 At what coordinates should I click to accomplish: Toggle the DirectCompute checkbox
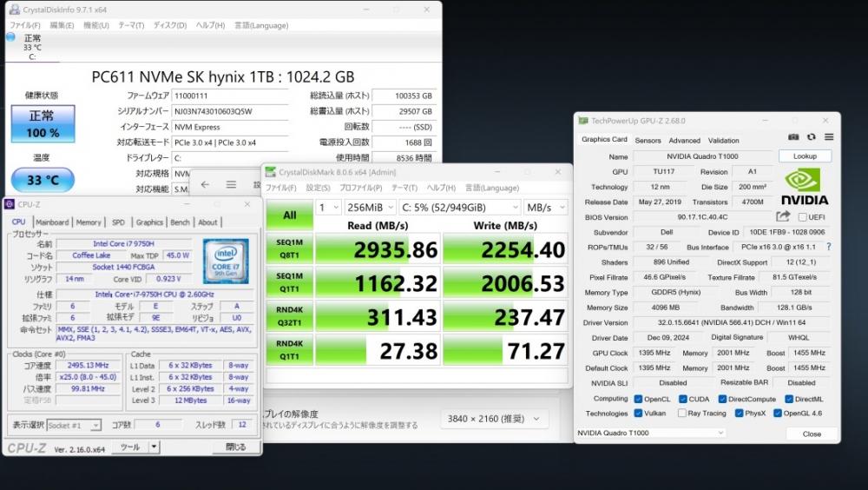point(722,399)
